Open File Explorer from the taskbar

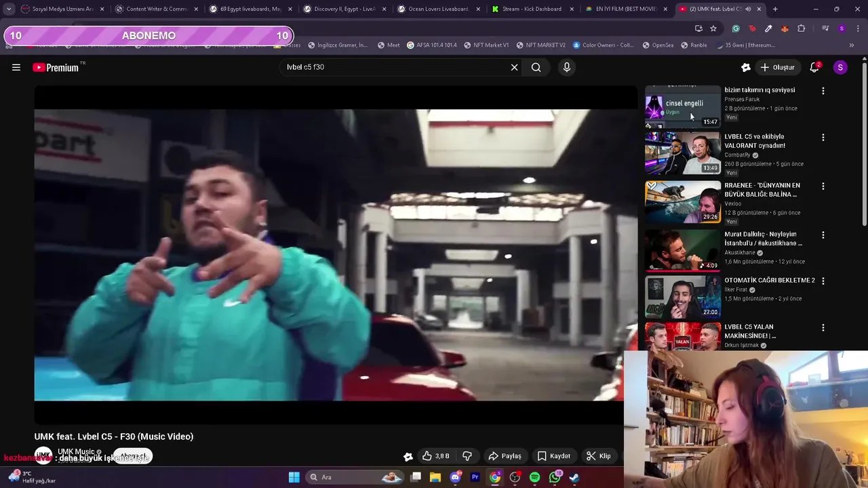click(x=435, y=477)
